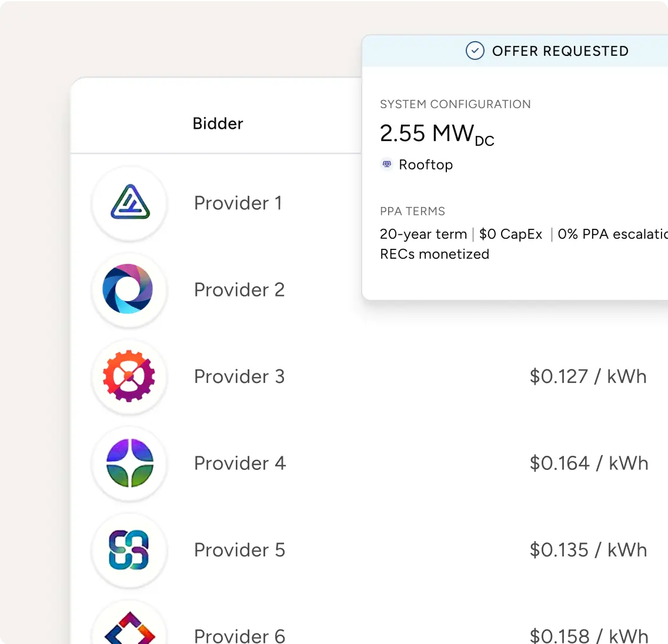Click the four-petal logo of Provider 4
The height and width of the screenshot is (644, 668).
[129, 463]
